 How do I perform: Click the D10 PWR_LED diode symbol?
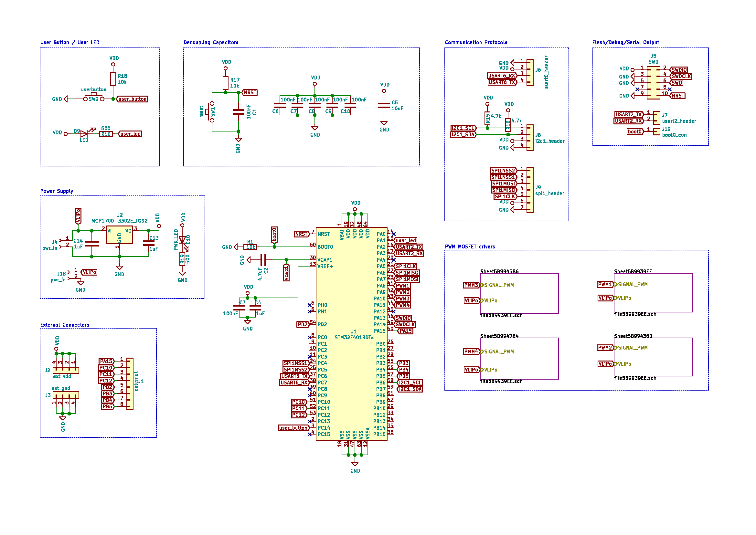coord(182,240)
